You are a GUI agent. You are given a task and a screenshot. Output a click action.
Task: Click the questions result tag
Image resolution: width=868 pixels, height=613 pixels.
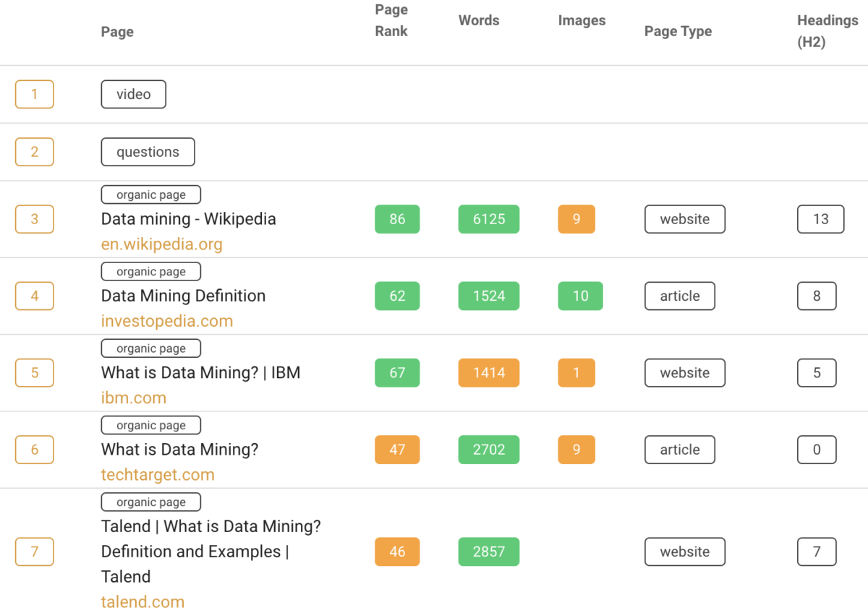point(148,152)
